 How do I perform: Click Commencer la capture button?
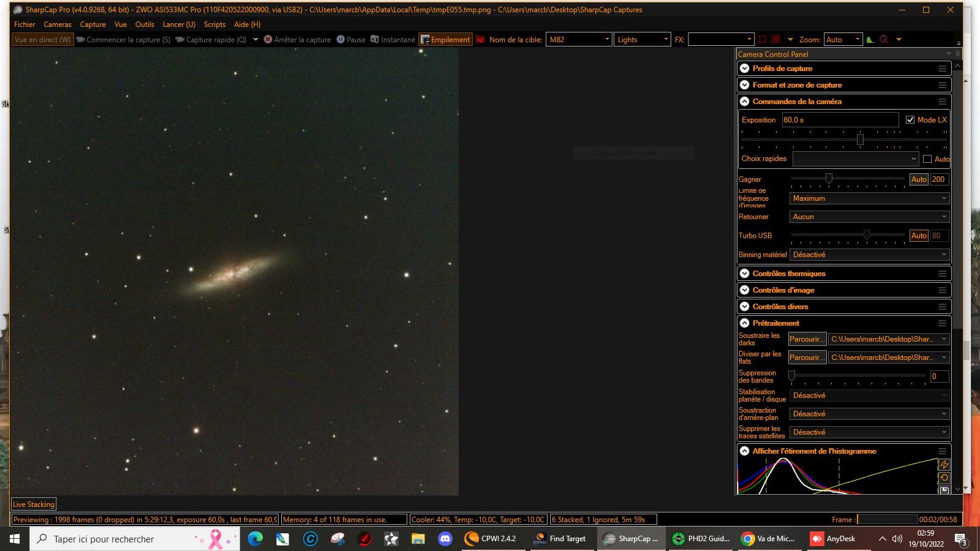pyautogui.click(x=123, y=39)
